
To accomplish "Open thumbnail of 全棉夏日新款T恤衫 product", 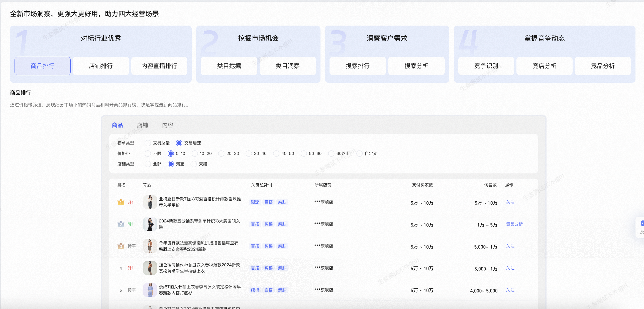I will [150, 202].
